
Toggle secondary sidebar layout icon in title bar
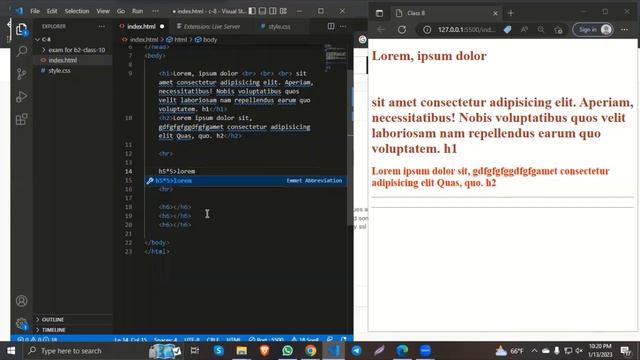273,11
